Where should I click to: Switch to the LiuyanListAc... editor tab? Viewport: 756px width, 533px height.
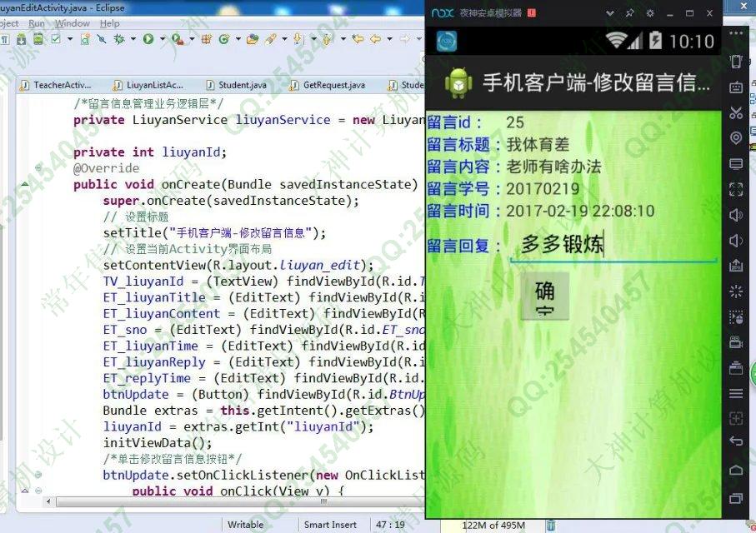[148, 85]
